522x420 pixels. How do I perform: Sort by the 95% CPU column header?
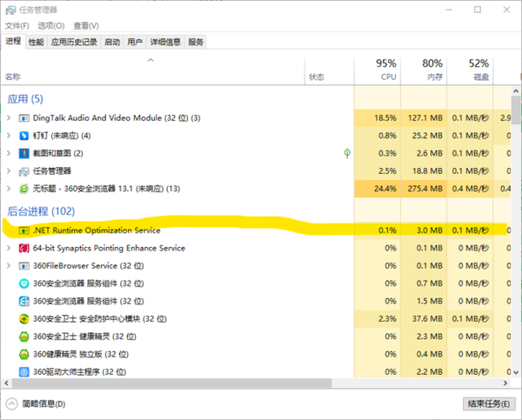[x=378, y=70]
